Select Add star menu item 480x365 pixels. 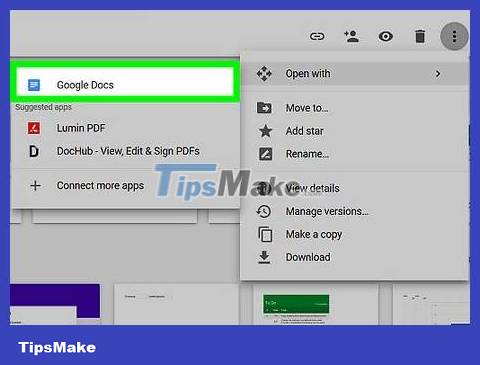355,131
